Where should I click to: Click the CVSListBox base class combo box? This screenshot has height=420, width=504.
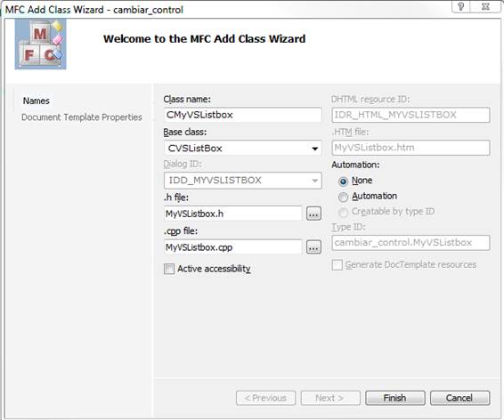(x=243, y=149)
